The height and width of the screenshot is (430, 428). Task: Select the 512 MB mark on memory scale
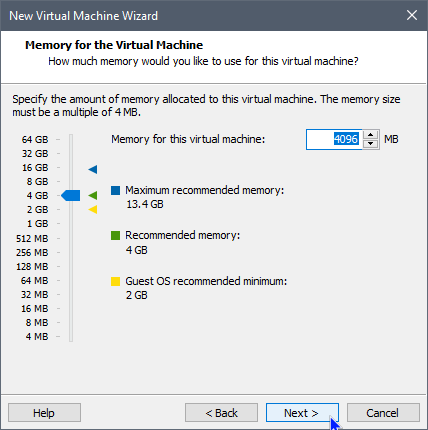pyautogui.click(x=32, y=238)
